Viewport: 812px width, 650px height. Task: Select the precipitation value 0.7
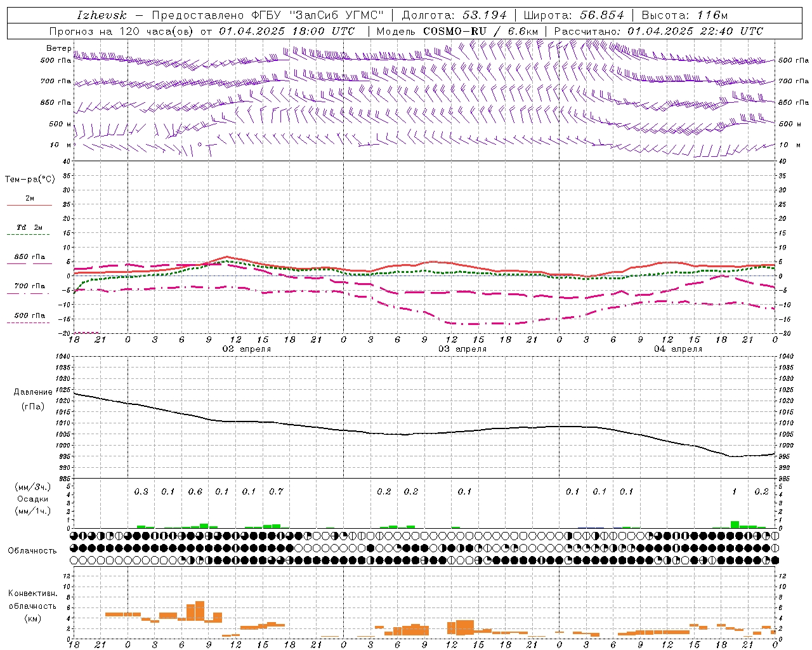pos(276,491)
